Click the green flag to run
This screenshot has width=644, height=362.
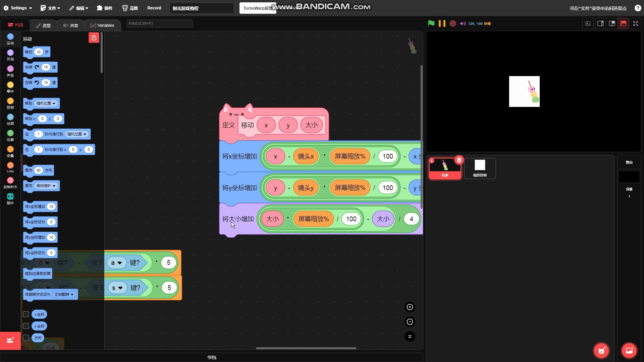[431, 23]
